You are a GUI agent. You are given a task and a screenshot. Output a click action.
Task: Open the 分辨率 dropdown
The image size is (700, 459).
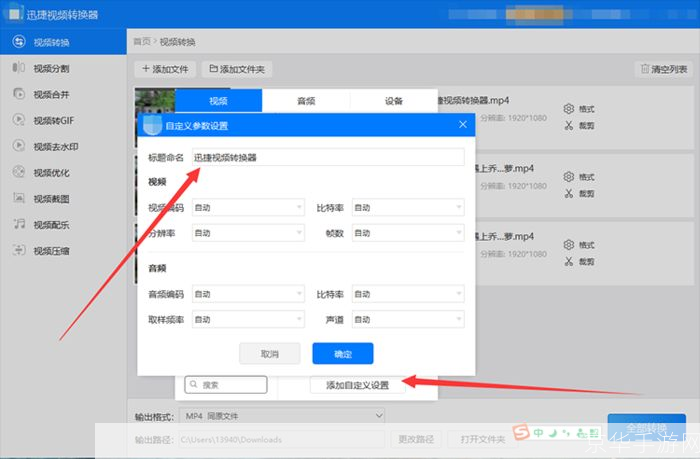coord(248,233)
